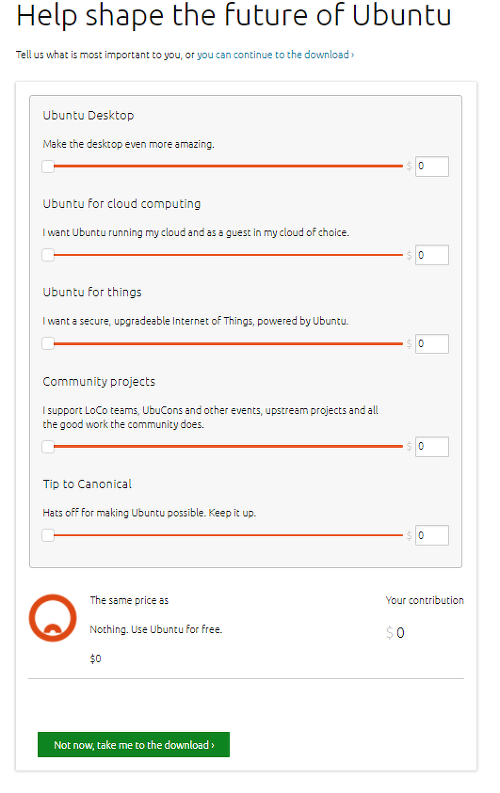The image size is (500, 793).
Task: Click middle of the Ubuntu for things slider track
Action: 228,343
